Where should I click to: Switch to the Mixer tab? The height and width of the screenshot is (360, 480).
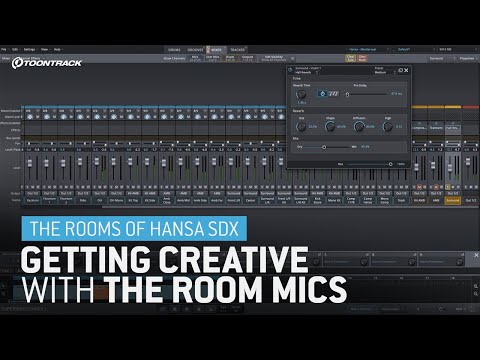coord(216,50)
